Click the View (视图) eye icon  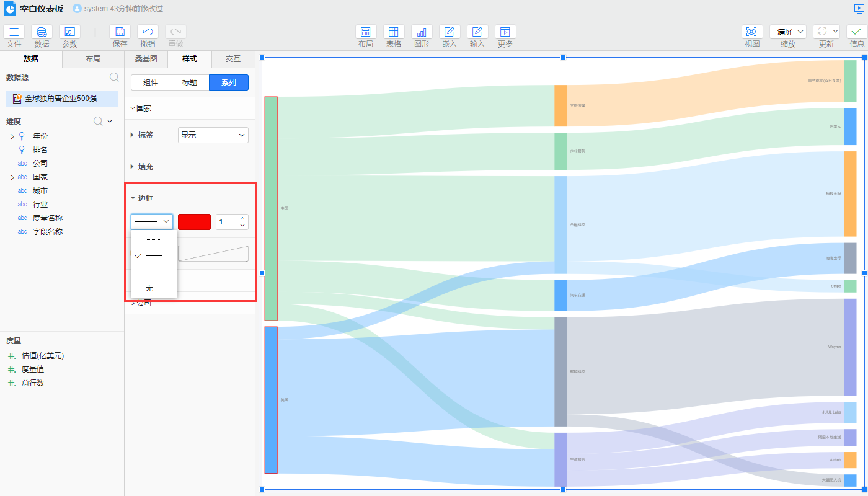coord(752,32)
